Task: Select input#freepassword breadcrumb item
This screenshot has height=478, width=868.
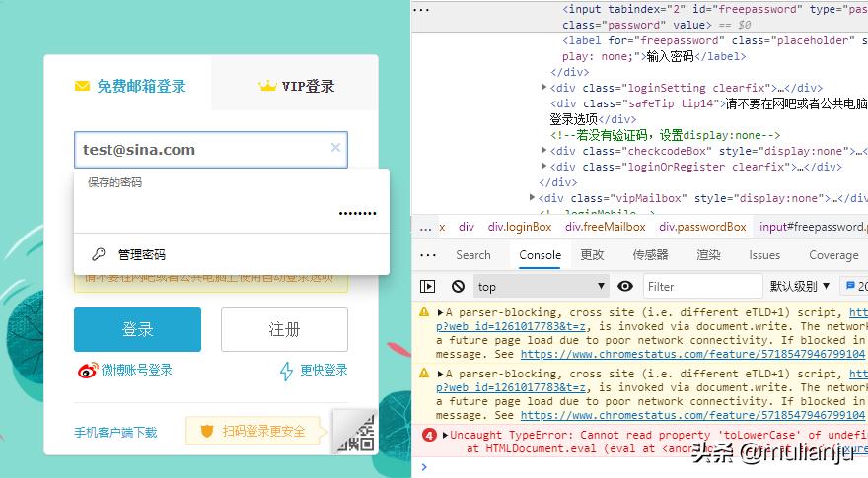Action: (813, 227)
